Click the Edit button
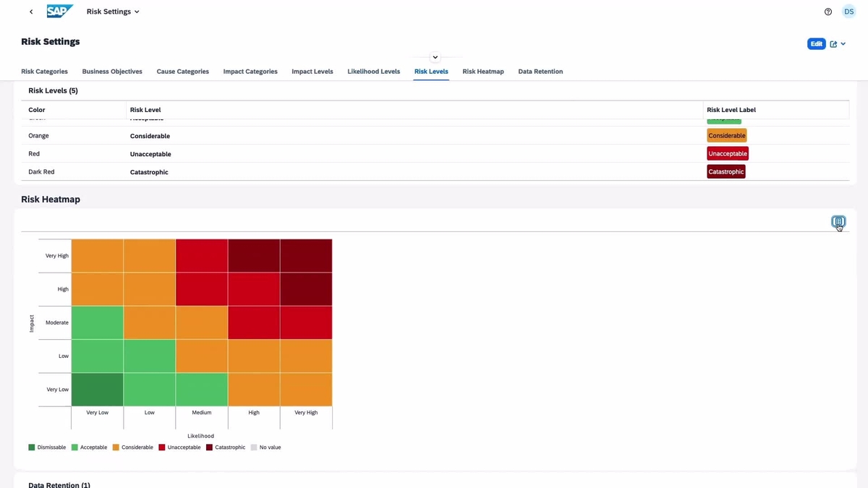Viewport: 868px width, 488px height. tap(816, 43)
